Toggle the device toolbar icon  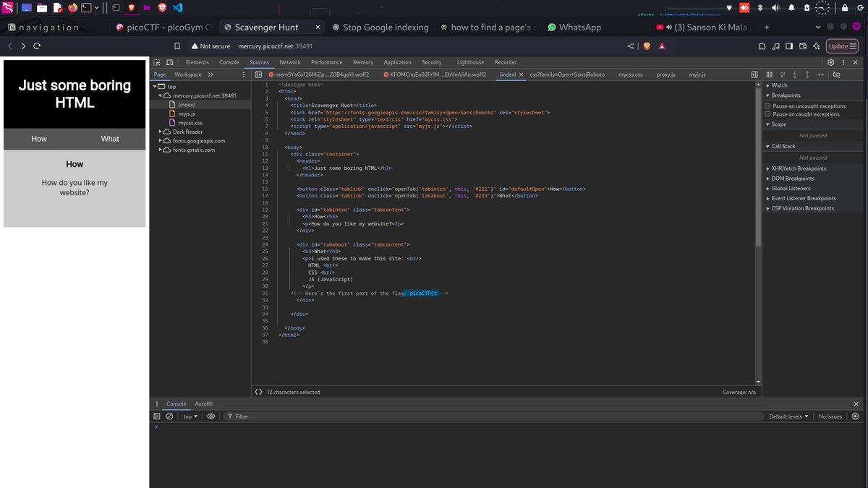170,63
